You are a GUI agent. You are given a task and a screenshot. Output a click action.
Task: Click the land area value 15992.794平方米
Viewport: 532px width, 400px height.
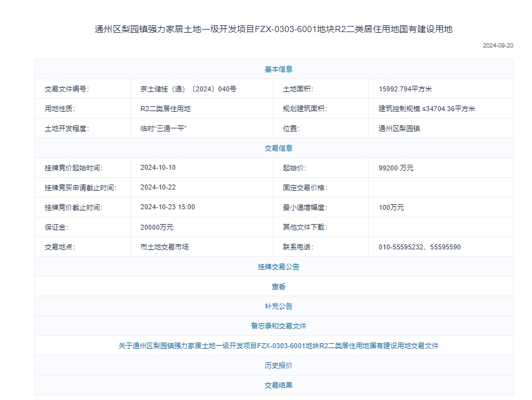[x=405, y=89]
